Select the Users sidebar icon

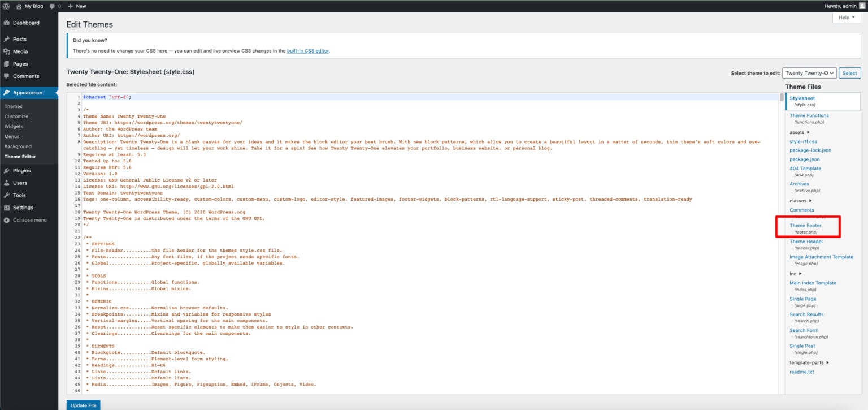[8, 183]
